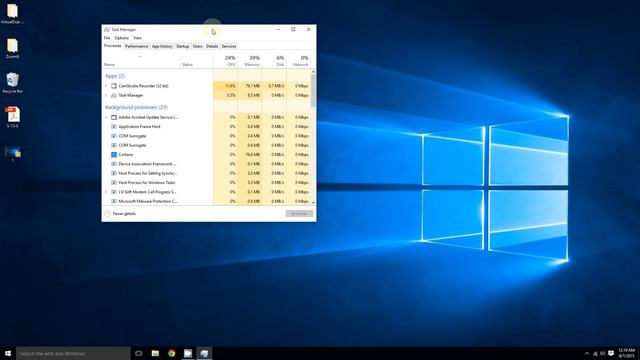
Task: Click the Apps (2) group heading
Action: click(x=115, y=76)
